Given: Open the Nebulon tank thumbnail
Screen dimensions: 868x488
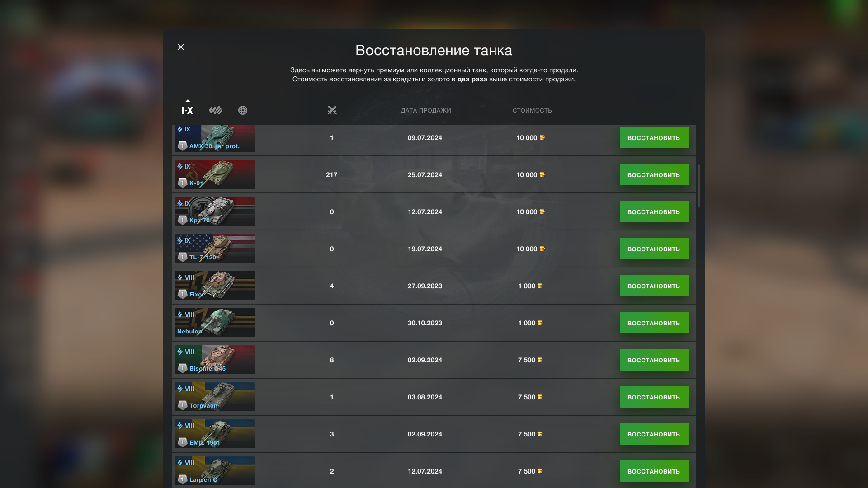Looking at the screenshot, I should 215,323.
